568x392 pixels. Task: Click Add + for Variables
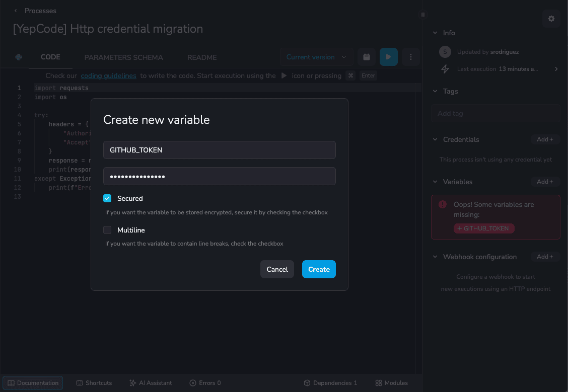(545, 182)
